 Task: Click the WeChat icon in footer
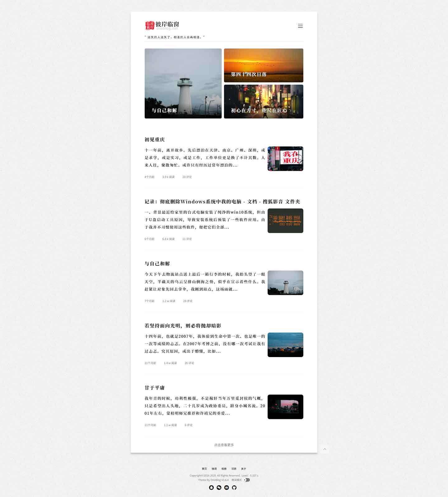point(219,487)
